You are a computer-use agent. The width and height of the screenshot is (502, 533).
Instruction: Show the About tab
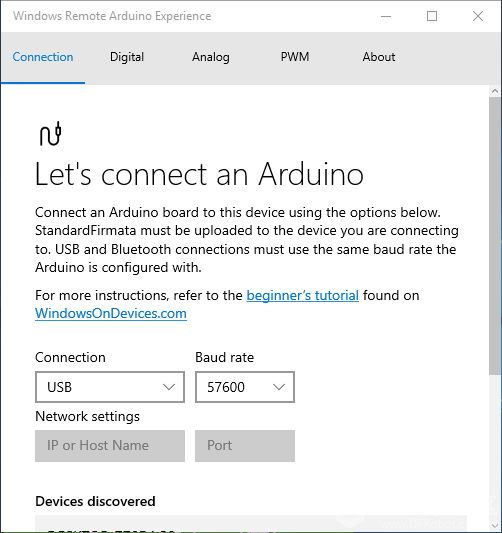click(x=379, y=57)
